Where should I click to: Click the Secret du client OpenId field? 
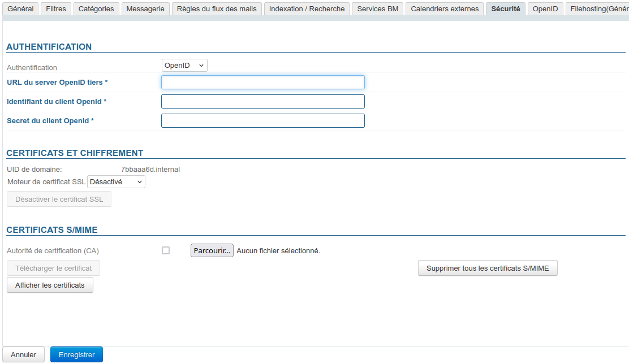pyautogui.click(x=262, y=121)
